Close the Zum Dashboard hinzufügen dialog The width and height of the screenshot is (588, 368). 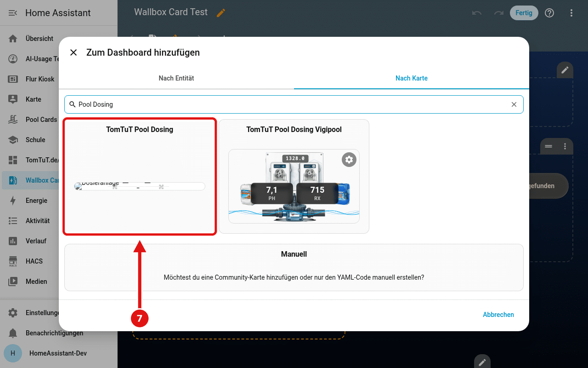pyautogui.click(x=73, y=52)
